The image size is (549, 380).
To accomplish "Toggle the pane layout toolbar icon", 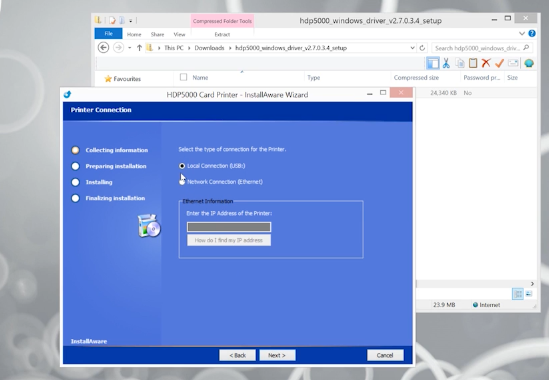I will tap(433, 63).
